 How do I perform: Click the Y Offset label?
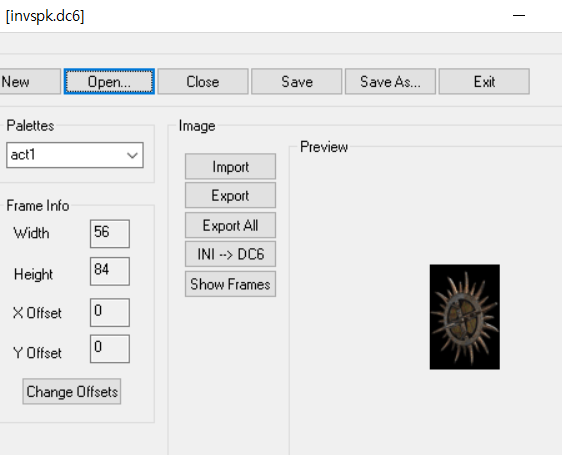point(37,353)
